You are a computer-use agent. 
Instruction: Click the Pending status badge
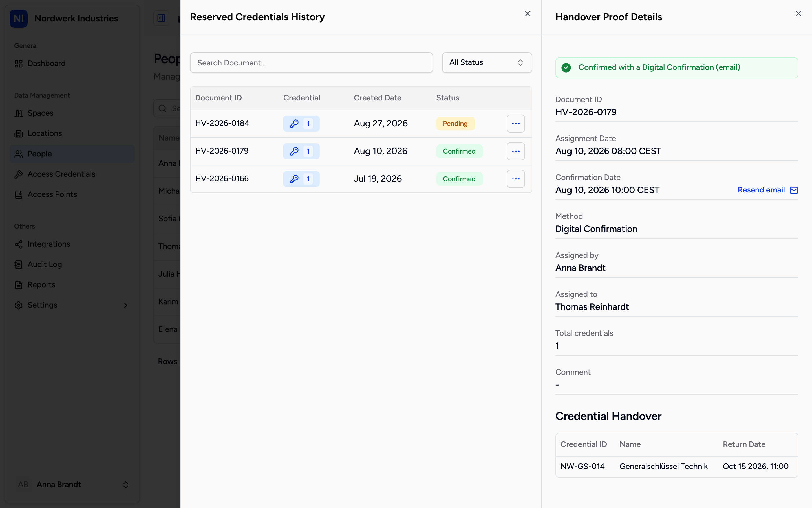pos(455,124)
